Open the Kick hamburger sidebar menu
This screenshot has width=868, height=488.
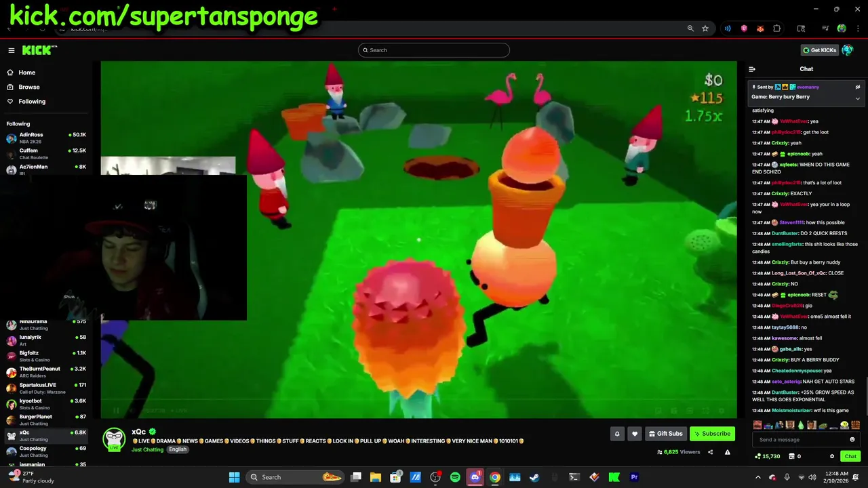click(x=12, y=50)
